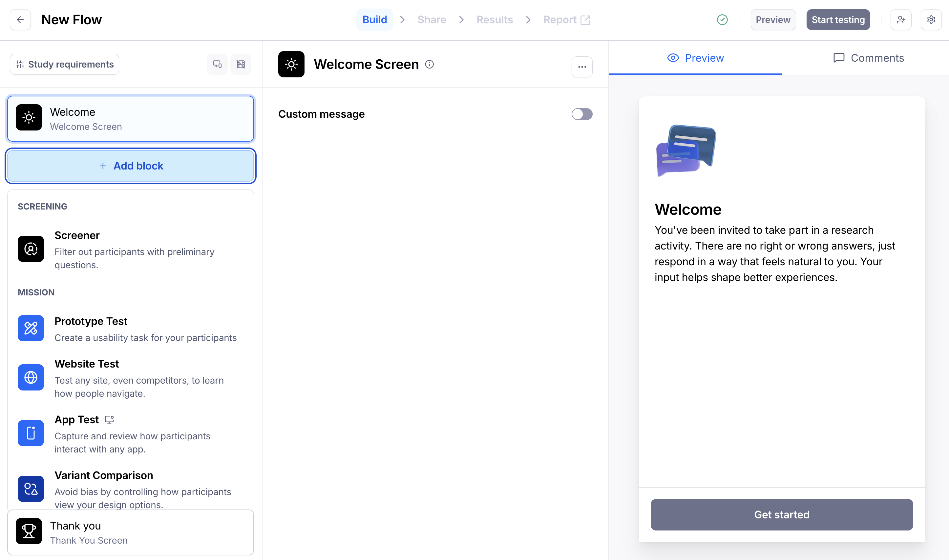This screenshot has height=560, width=949.
Task: Open the Report external link
Action: coord(566,20)
